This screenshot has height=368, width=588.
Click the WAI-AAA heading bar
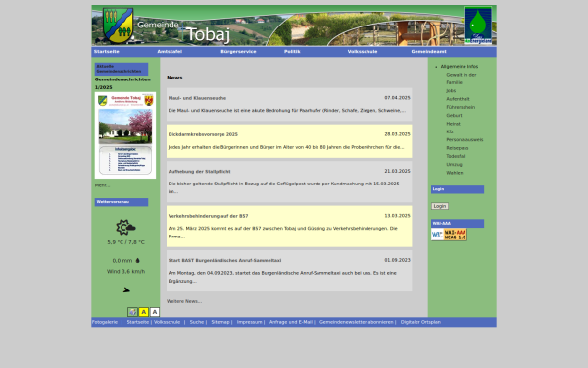tap(458, 224)
